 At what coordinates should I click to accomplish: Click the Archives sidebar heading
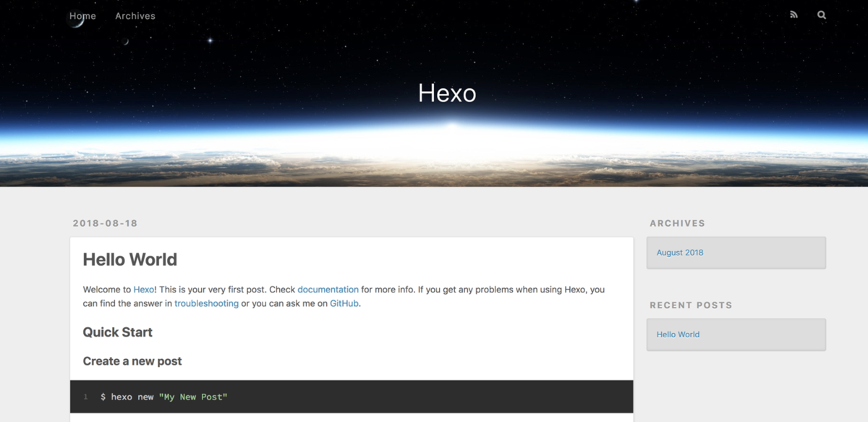tap(677, 223)
